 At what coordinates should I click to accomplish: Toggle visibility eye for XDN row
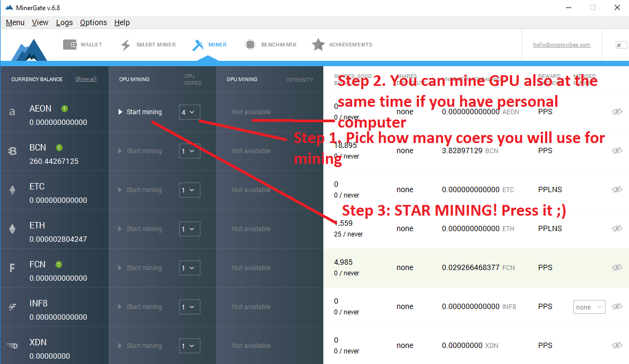point(617,345)
